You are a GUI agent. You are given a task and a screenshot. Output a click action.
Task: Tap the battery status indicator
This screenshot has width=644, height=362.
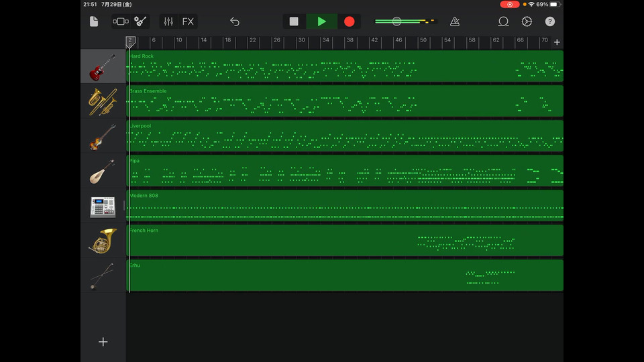[554, 5]
